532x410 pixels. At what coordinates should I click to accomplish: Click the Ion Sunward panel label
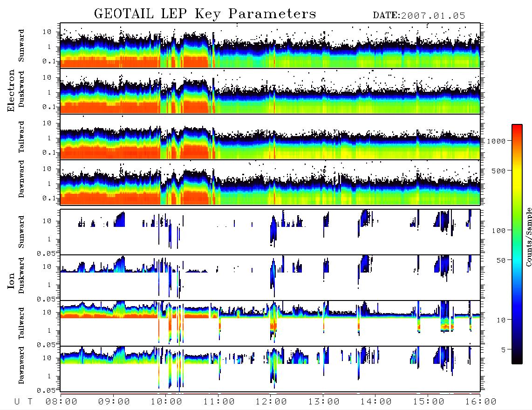(21, 232)
